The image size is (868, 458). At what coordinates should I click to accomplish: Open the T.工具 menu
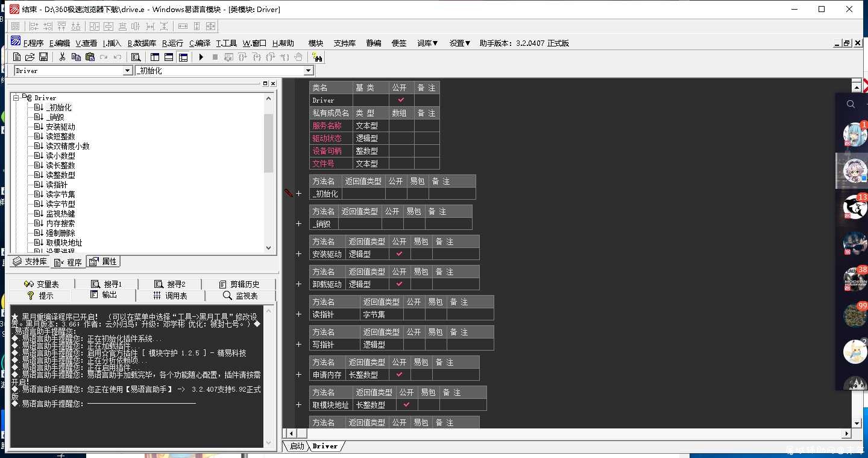point(227,43)
